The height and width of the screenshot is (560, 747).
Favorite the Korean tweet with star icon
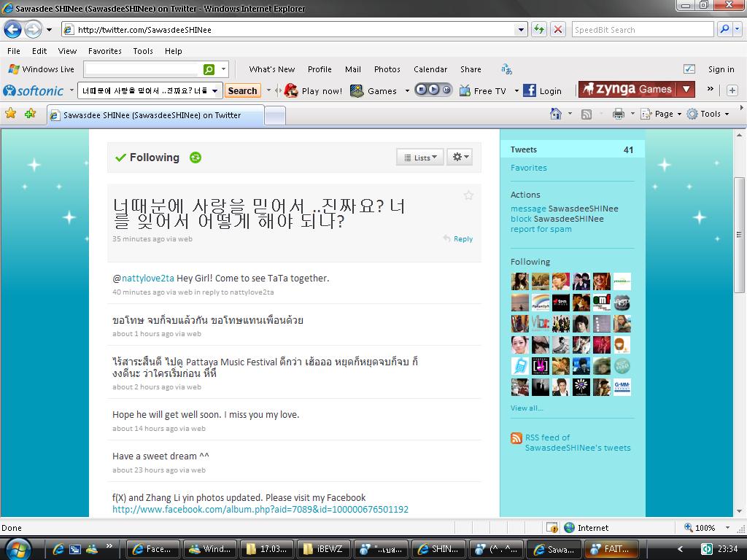[468, 195]
